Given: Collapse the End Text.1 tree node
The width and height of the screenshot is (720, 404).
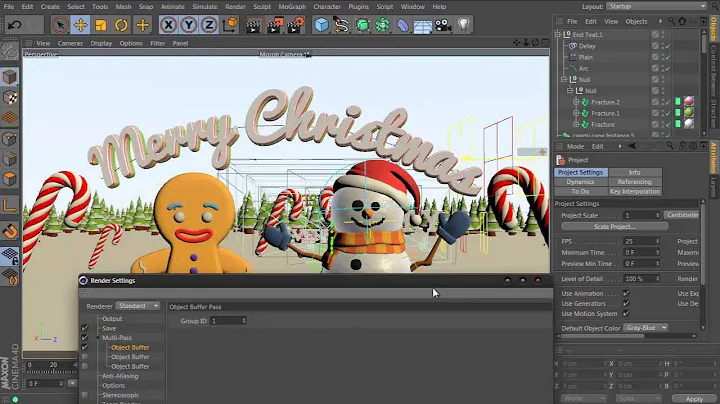Looking at the screenshot, I should 558,34.
